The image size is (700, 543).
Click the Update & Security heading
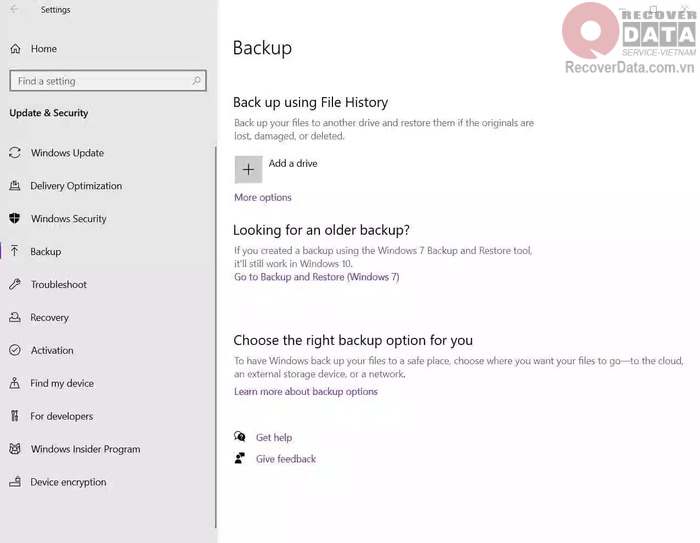(49, 113)
